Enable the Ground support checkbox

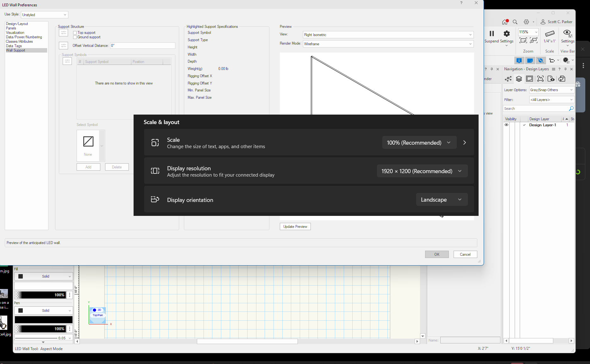click(75, 37)
